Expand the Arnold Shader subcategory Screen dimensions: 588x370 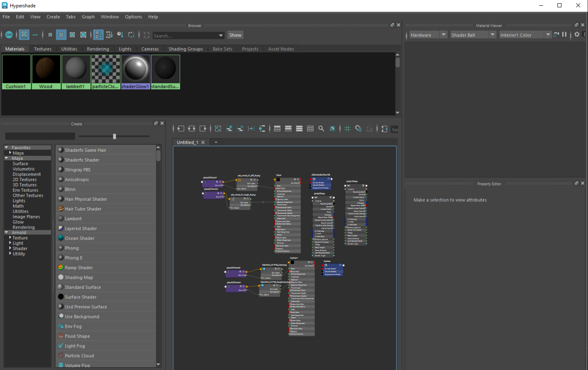(10, 248)
